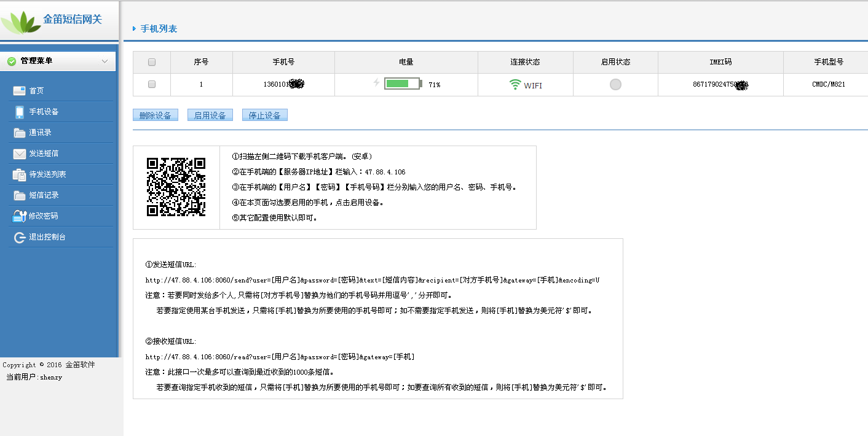
Task: Click the phone icon for 手机设备
Action: point(19,112)
